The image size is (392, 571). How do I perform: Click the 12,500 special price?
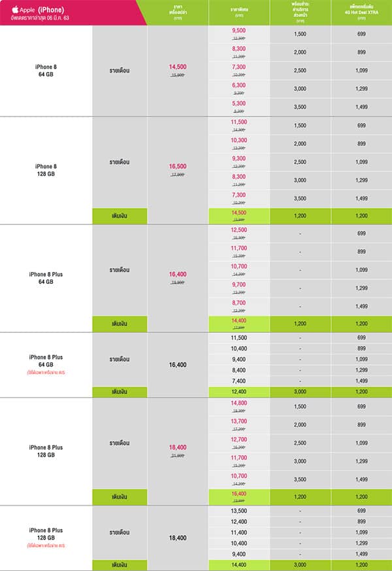tap(239, 230)
